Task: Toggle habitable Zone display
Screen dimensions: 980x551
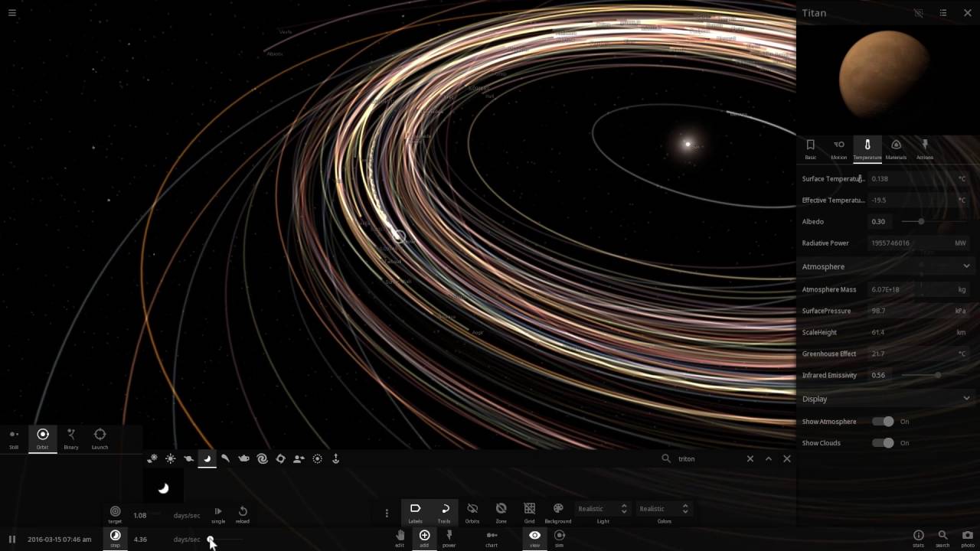Action: 501,513
